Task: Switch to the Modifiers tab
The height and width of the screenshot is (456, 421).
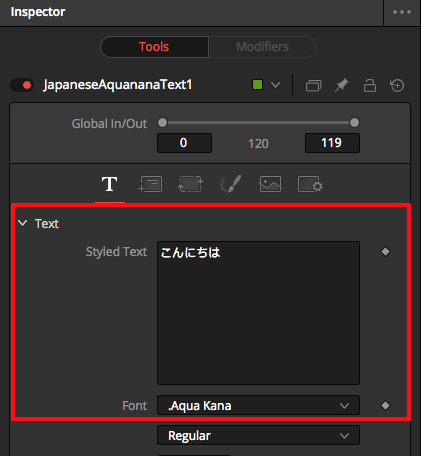Action: (x=262, y=47)
